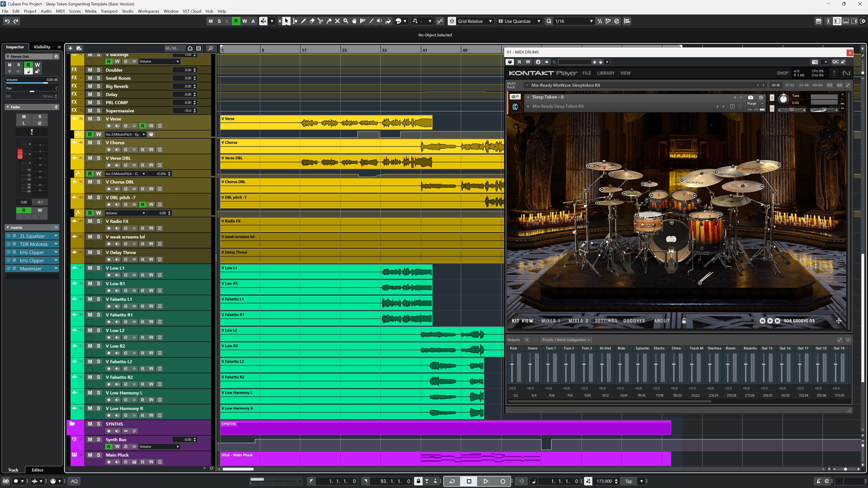Adjust the Kontakt Tune knob
Screen dimensions: 868x488
coord(783,99)
